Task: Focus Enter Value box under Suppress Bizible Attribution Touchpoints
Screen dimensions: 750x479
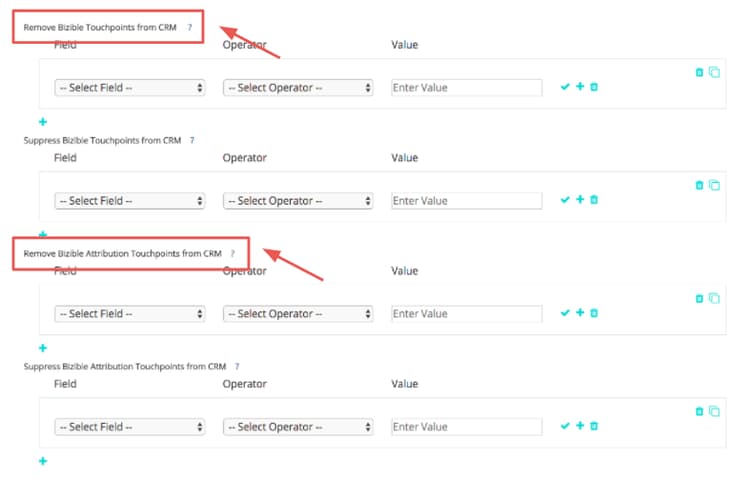Action: click(466, 426)
